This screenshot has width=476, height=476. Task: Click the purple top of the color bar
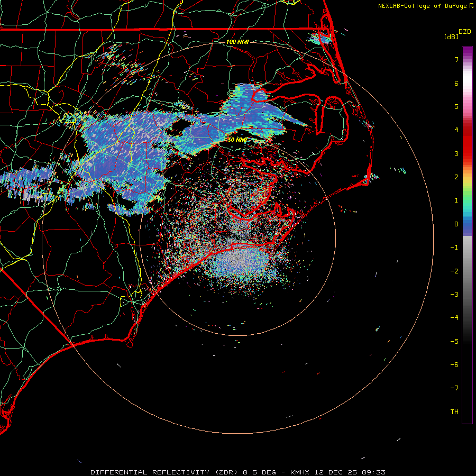(467, 52)
